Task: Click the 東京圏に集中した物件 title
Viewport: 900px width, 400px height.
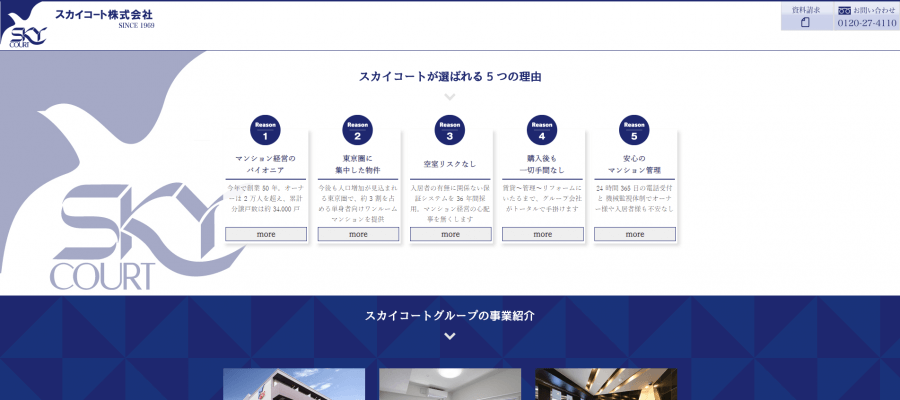Action: [358, 164]
